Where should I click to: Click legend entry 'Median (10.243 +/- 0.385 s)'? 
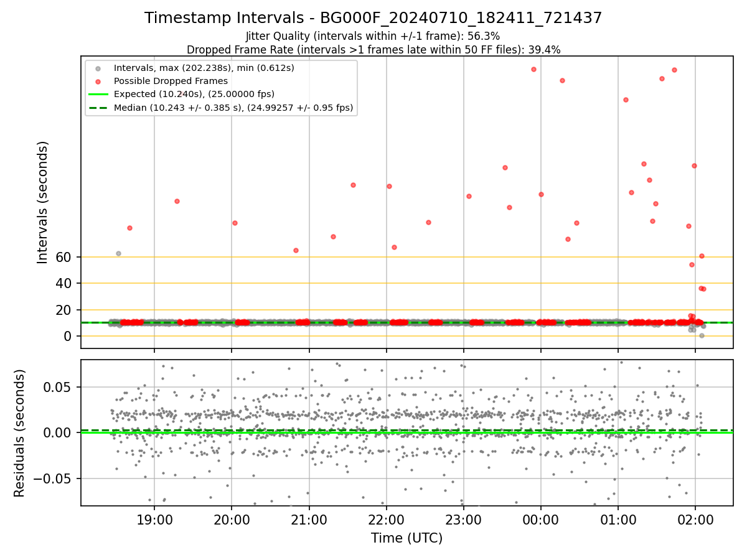[x=233, y=108]
